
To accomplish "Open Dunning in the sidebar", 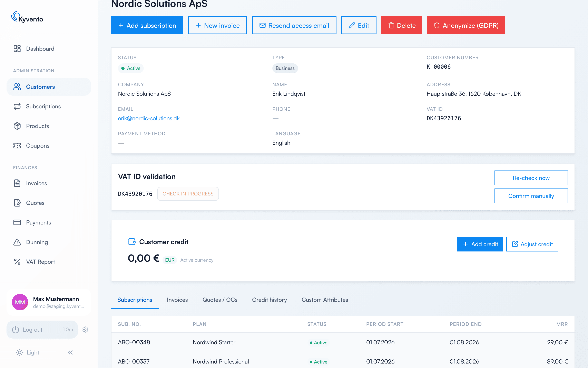I will (49, 242).
